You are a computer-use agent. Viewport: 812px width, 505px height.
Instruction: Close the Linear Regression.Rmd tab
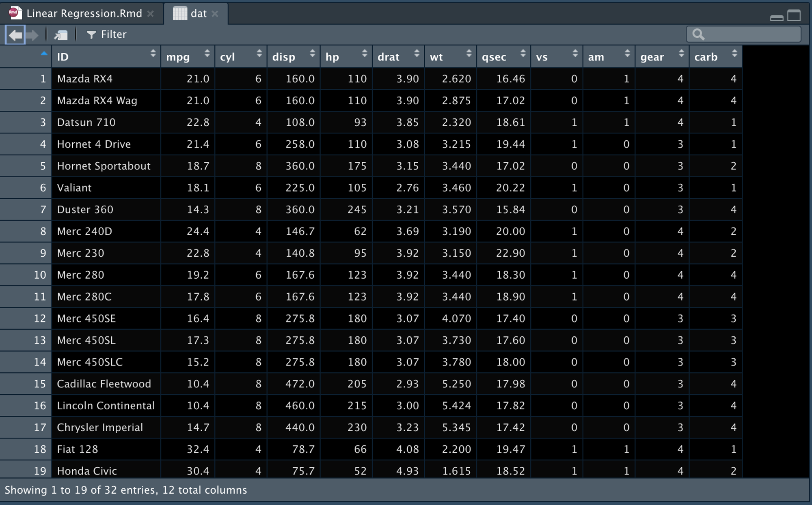point(151,14)
